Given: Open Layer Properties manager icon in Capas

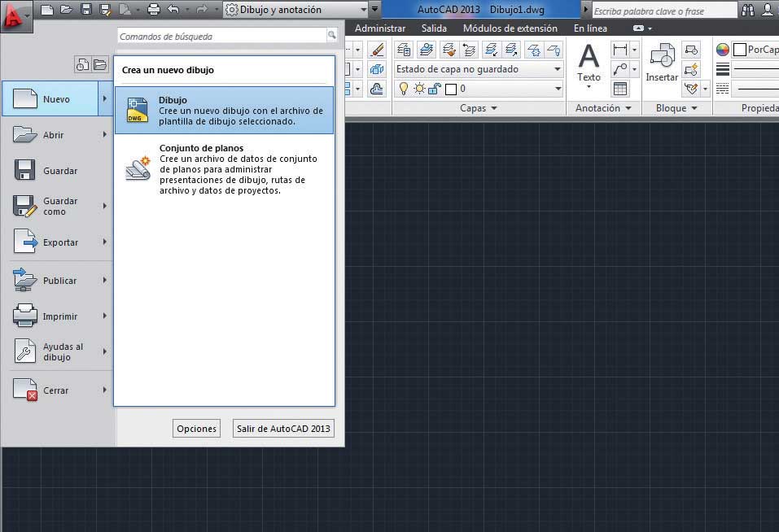Looking at the screenshot, I should [x=404, y=49].
